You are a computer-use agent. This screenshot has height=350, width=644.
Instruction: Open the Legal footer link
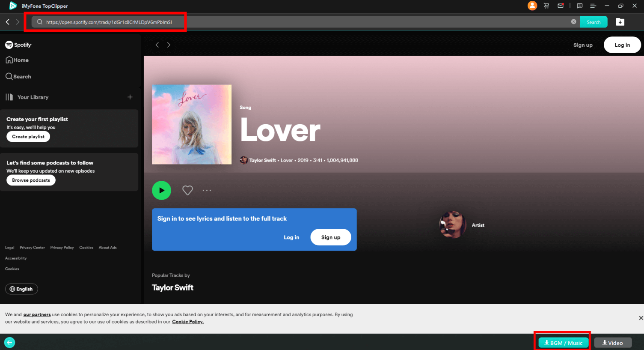click(x=9, y=248)
